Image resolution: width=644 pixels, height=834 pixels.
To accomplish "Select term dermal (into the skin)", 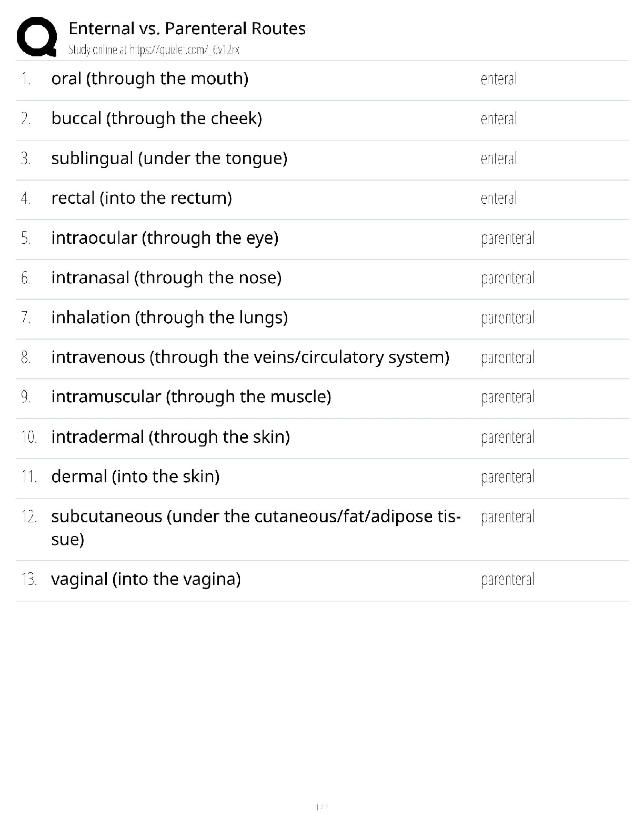I will [x=135, y=476].
